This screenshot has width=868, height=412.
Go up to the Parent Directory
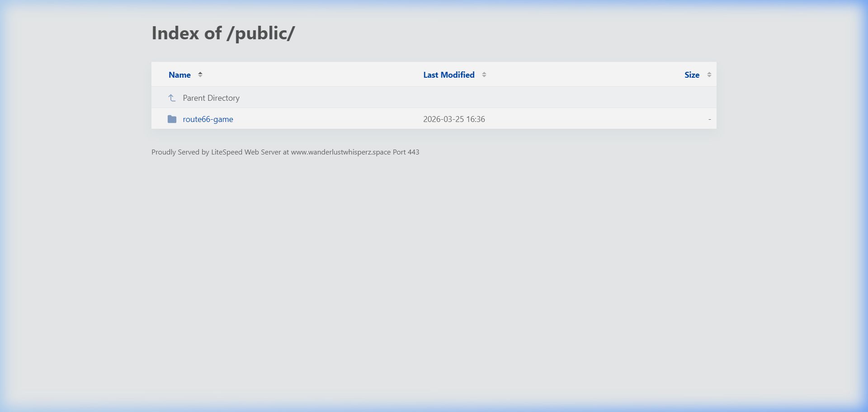pyautogui.click(x=211, y=98)
